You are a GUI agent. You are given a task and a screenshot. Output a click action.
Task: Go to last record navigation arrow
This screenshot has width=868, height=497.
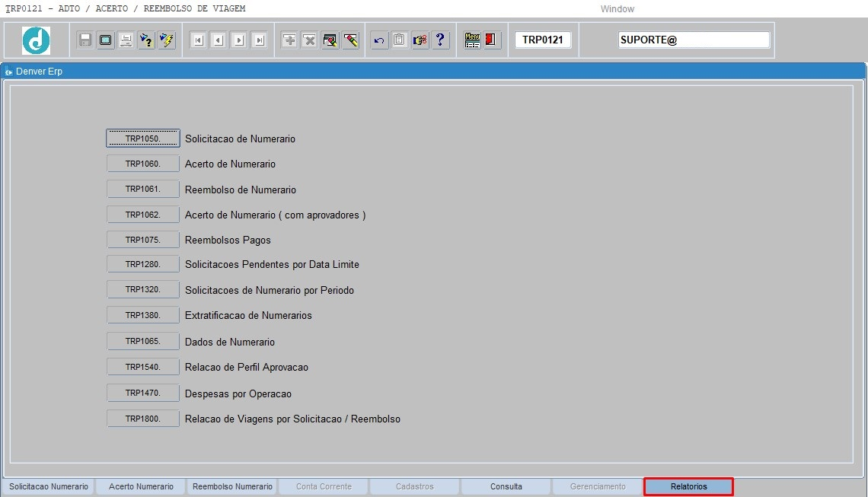(x=259, y=40)
